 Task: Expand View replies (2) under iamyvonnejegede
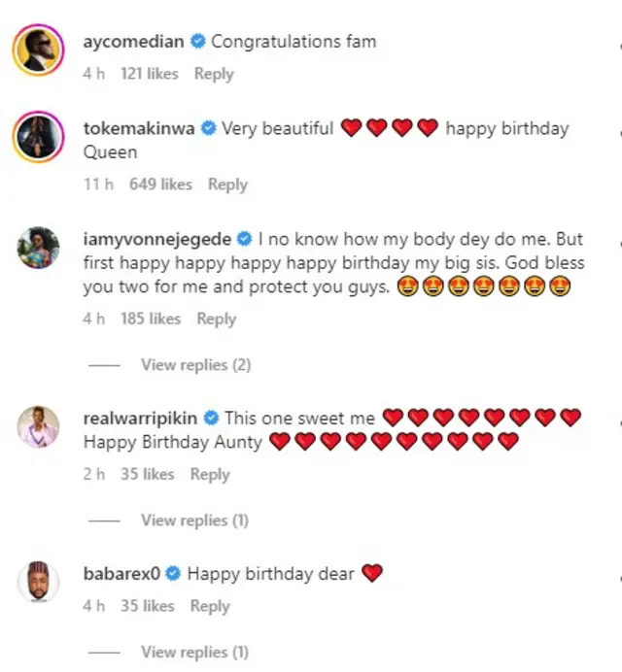point(195,365)
